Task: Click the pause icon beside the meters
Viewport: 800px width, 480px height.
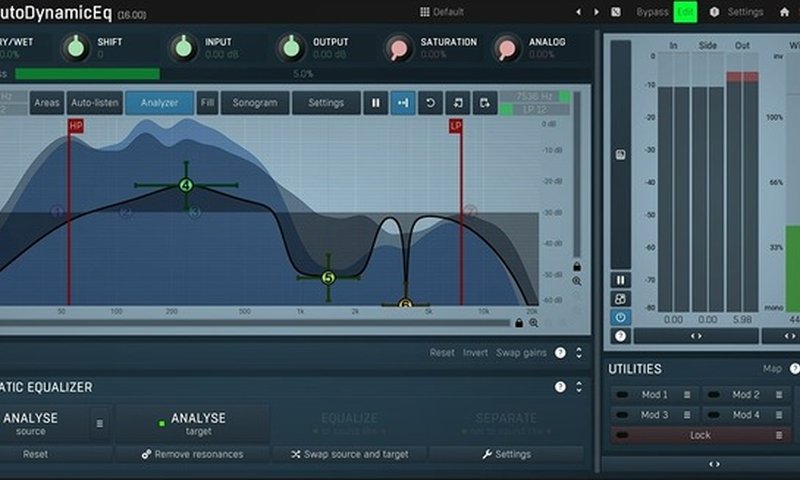Action: (621, 280)
